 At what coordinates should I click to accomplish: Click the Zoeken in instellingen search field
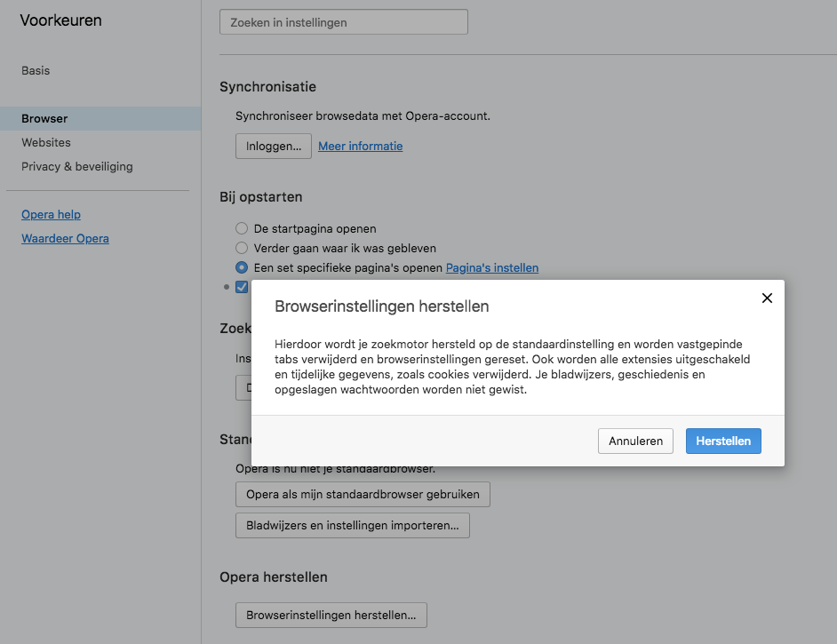[343, 22]
